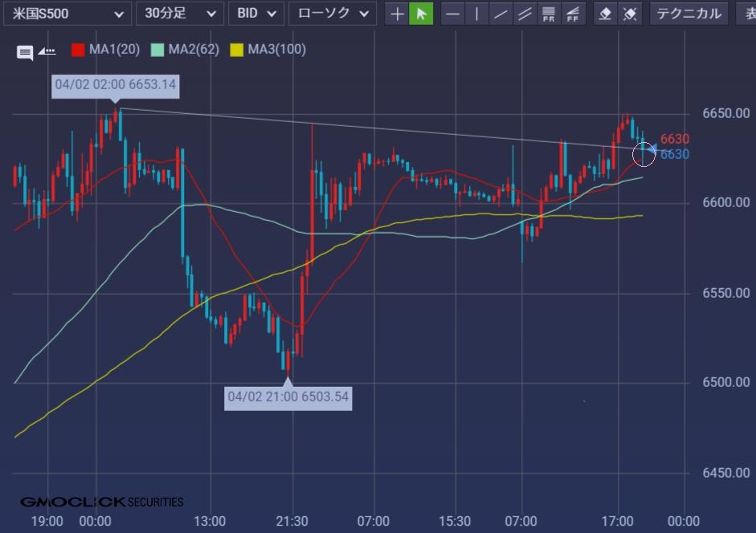Click the 13:00 time axis label
This screenshot has height=533, width=756.
click(x=210, y=521)
